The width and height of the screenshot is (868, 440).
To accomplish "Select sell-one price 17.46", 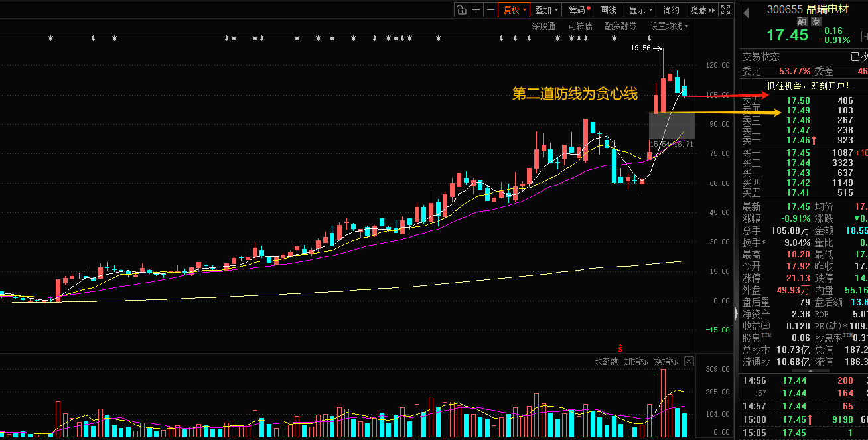I will click(797, 140).
